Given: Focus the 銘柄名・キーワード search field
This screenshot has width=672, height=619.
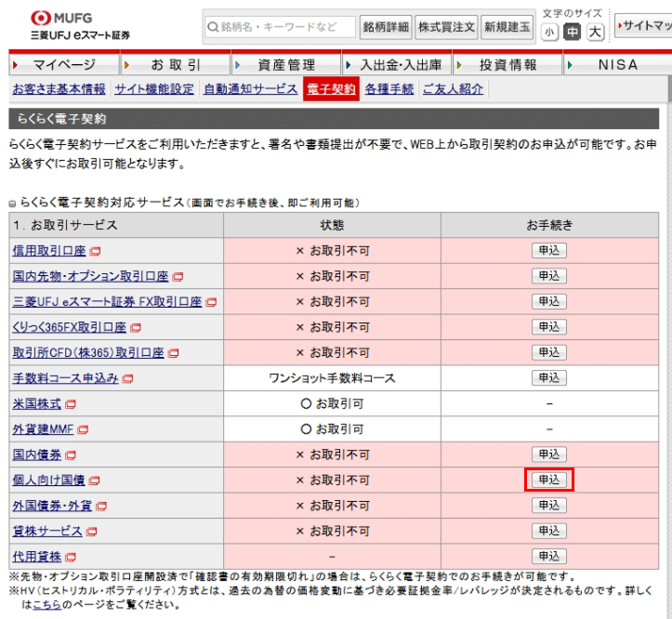Looking at the screenshot, I should point(281,27).
